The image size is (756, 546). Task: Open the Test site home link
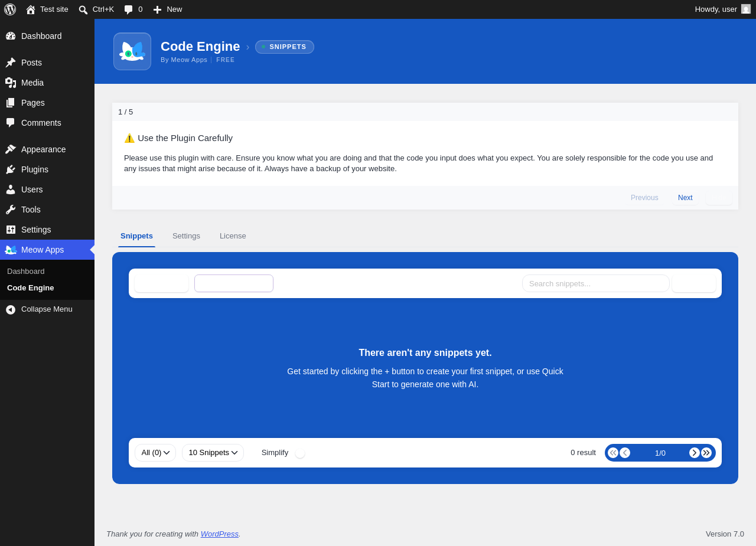click(47, 9)
